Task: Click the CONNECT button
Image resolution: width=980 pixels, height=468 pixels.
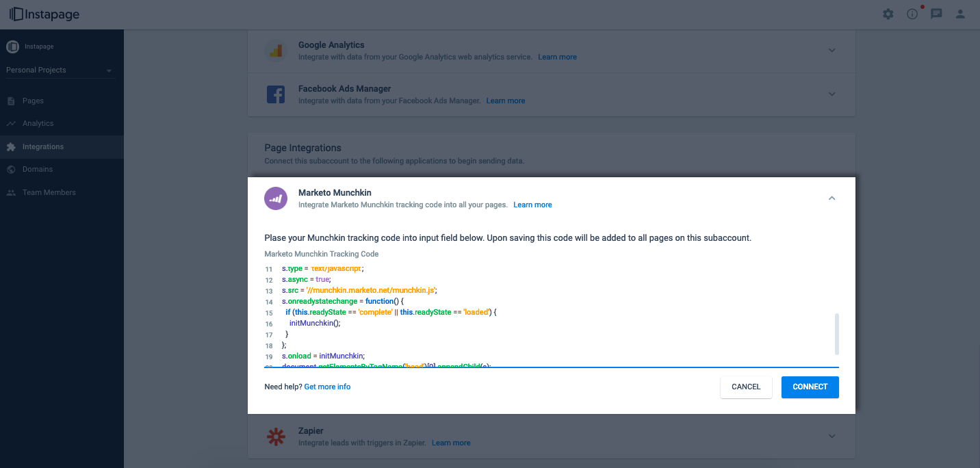Action: tap(810, 387)
